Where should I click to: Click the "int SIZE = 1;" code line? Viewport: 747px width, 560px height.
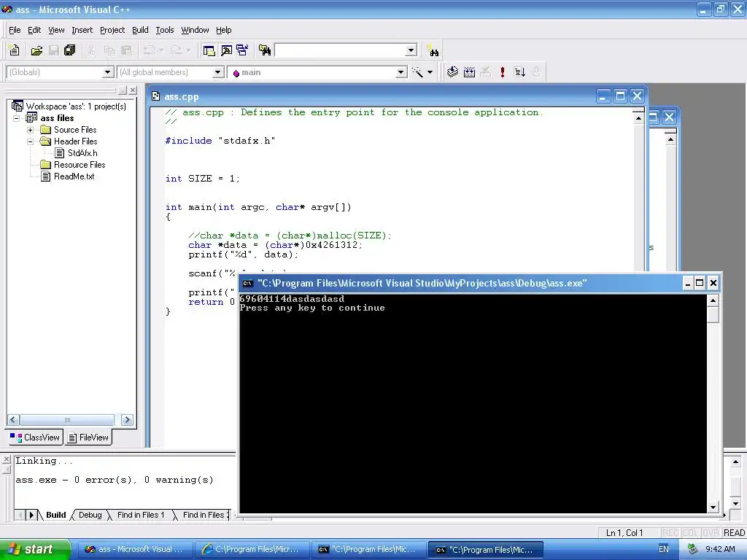point(202,179)
